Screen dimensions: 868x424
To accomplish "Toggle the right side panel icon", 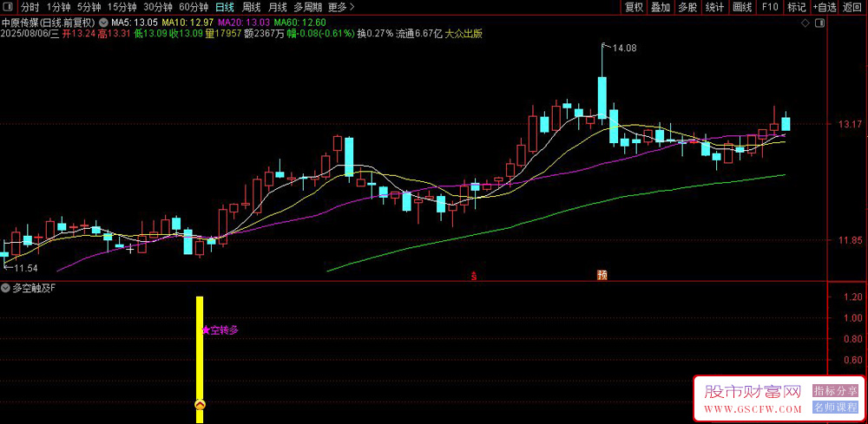I will tap(820, 23).
